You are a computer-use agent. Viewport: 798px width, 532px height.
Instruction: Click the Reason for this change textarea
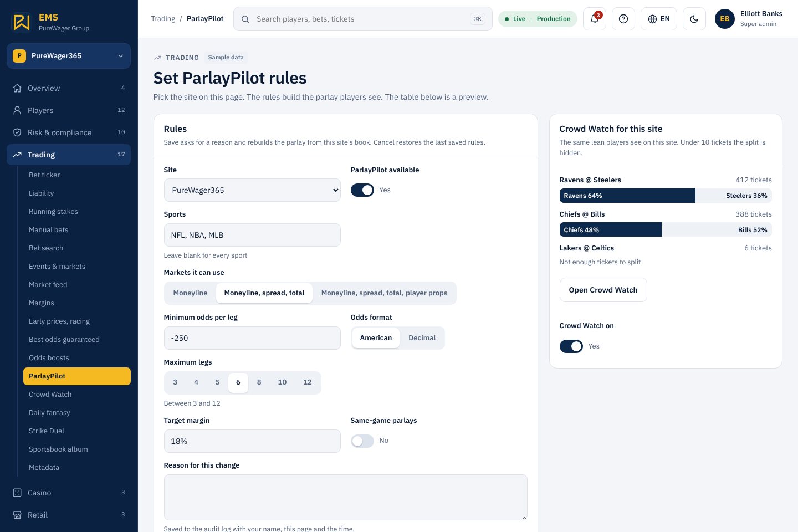point(345,497)
